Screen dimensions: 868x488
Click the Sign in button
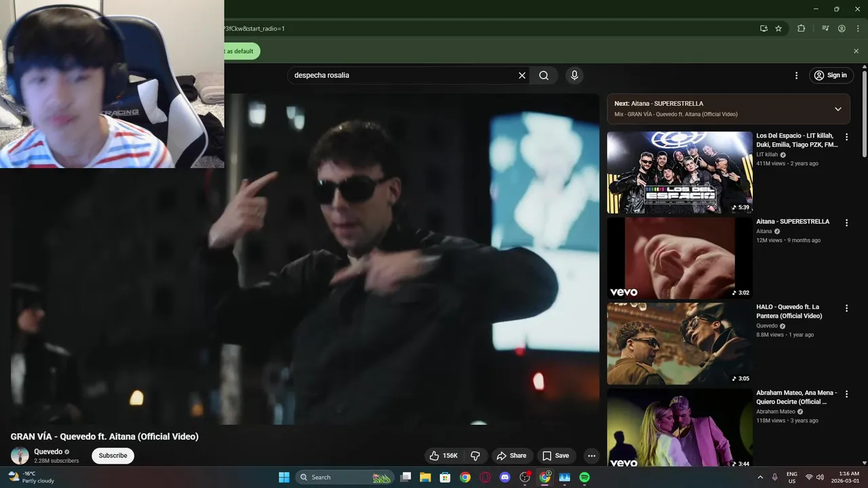point(831,75)
